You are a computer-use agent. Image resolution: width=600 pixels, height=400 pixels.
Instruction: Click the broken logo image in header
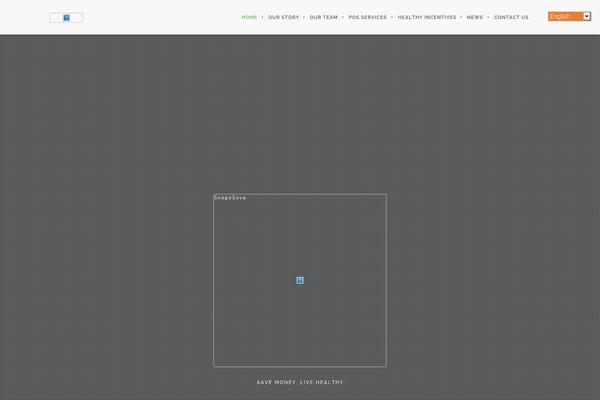[x=66, y=18]
